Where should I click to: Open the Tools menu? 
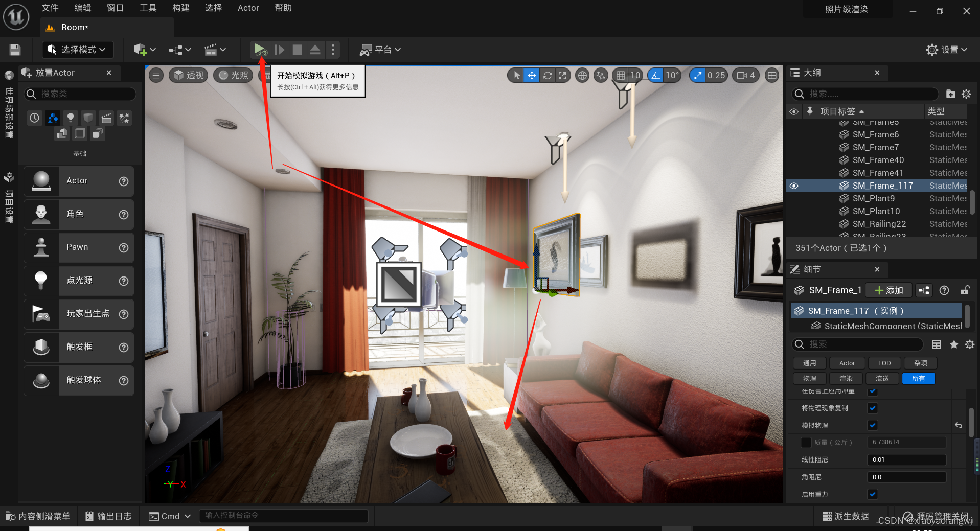click(x=148, y=8)
